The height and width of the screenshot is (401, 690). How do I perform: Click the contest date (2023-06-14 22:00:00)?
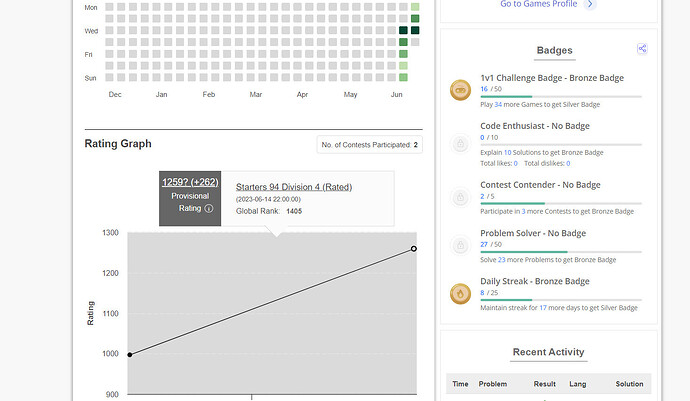[x=268, y=199]
